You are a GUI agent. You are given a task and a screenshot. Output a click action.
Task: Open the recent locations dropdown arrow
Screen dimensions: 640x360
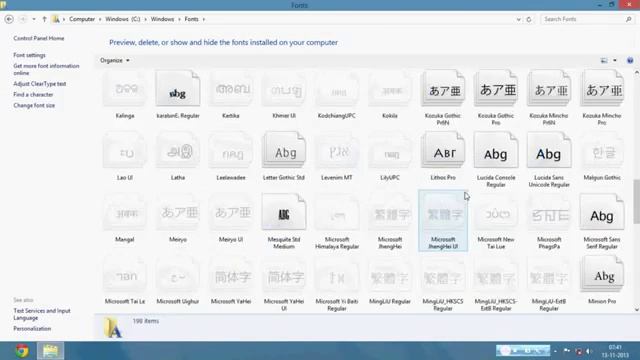click(x=34, y=19)
